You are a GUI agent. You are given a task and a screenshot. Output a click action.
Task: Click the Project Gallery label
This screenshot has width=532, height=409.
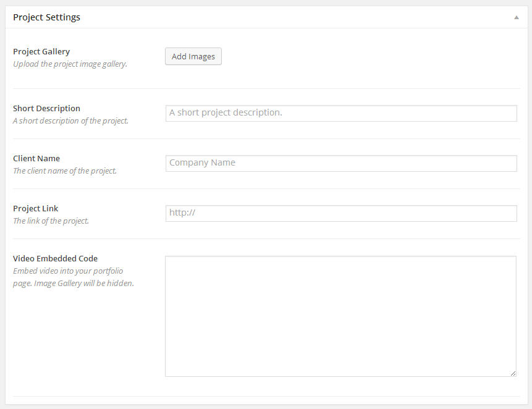coord(41,51)
